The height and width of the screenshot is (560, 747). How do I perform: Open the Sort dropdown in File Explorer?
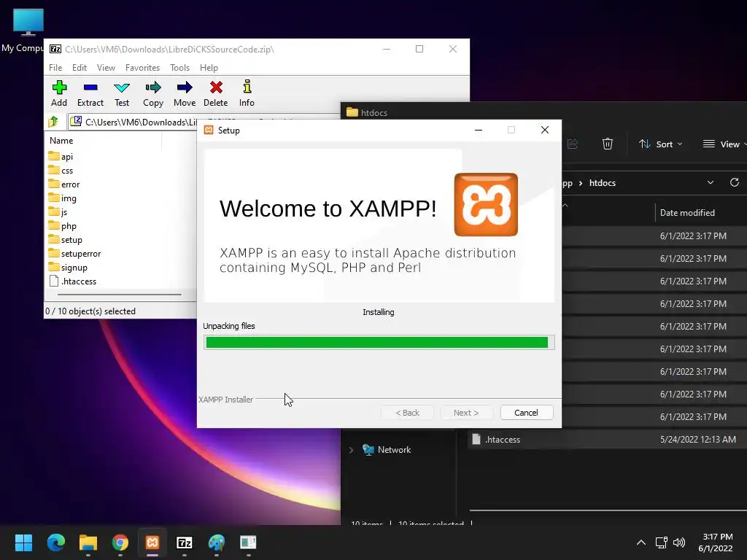click(660, 144)
